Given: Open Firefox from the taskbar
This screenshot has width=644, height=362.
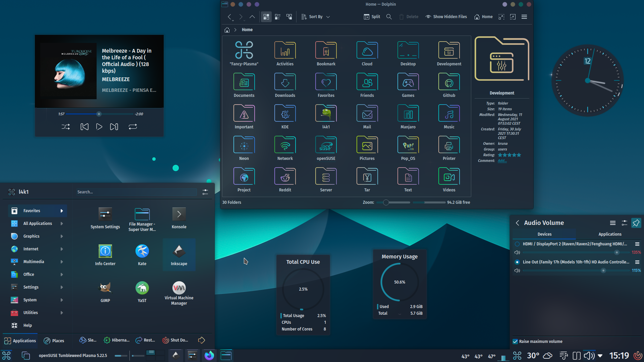Looking at the screenshot, I should 209,355.
